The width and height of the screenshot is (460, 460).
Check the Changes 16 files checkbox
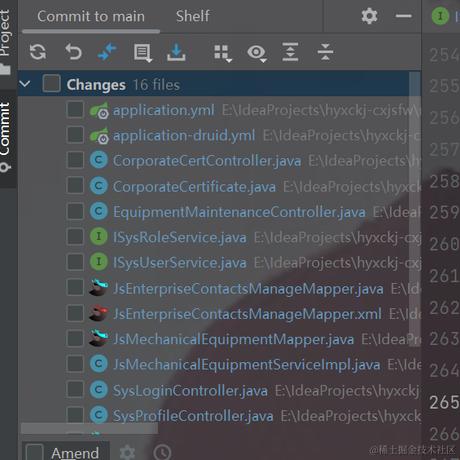coord(52,83)
